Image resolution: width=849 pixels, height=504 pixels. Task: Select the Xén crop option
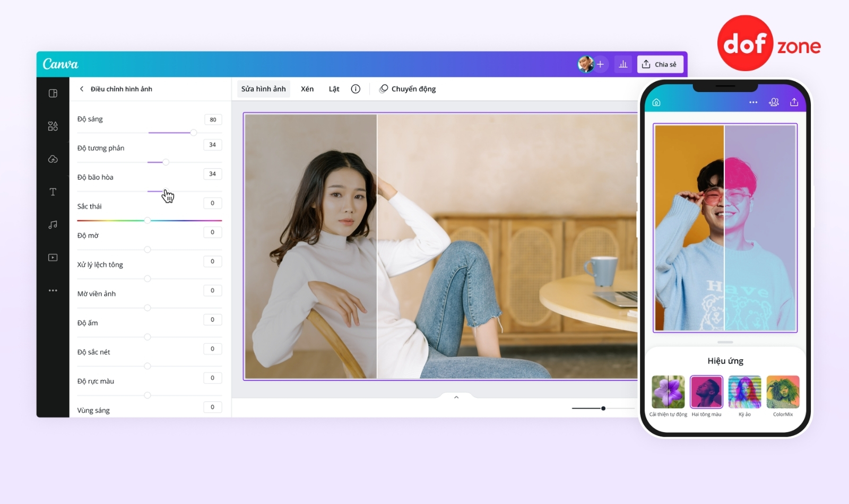[x=307, y=89]
